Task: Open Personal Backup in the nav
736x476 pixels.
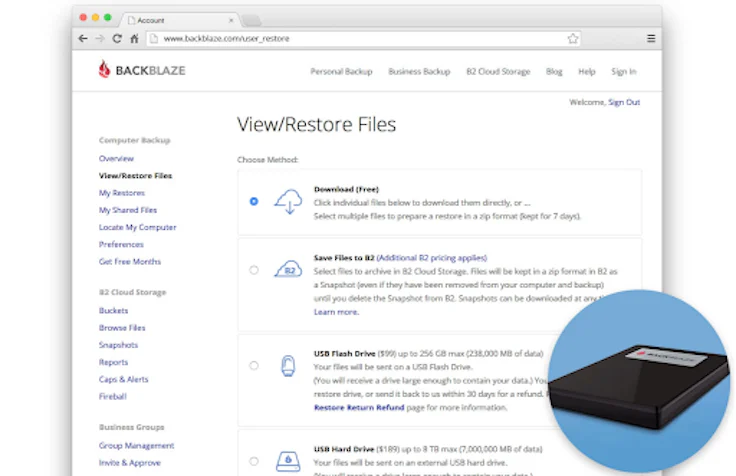Action: [x=341, y=71]
